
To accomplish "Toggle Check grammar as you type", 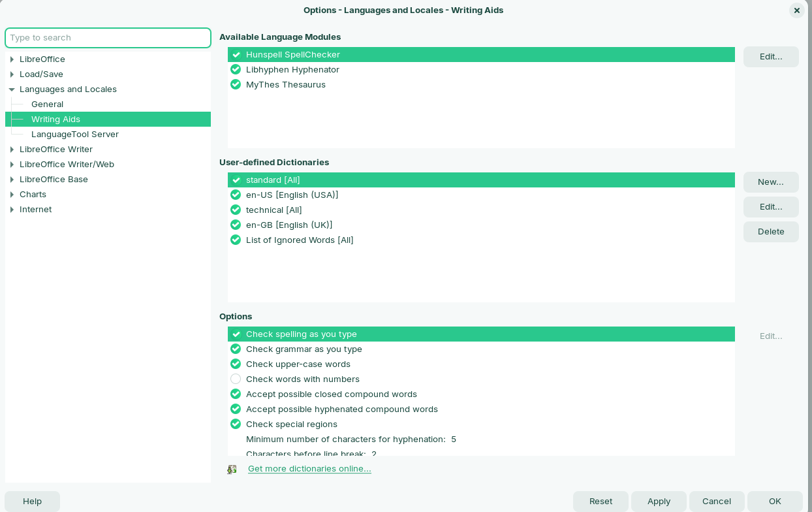I will tap(236, 349).
